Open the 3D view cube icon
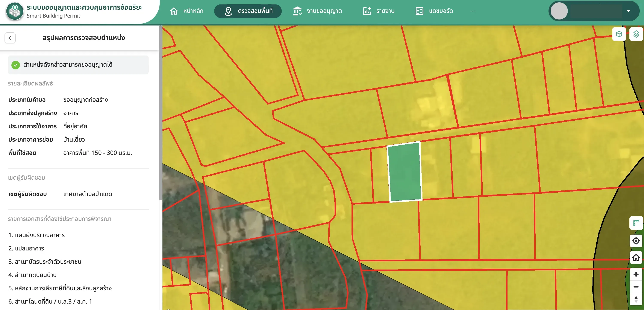644x310 pixels. coord(619,34)
